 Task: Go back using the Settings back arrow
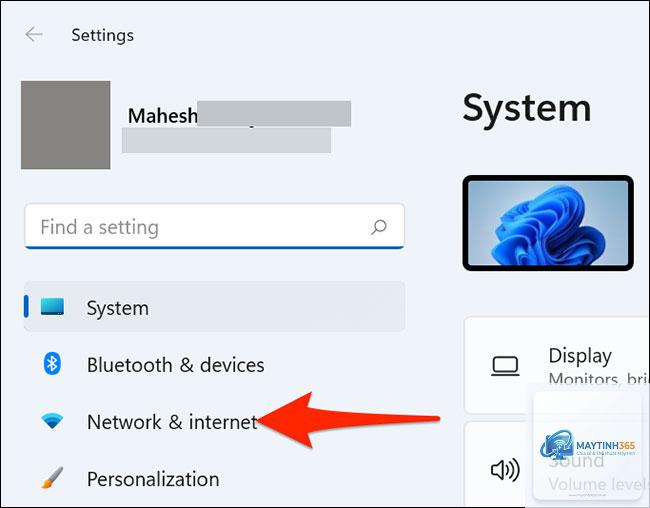[34, 34]
